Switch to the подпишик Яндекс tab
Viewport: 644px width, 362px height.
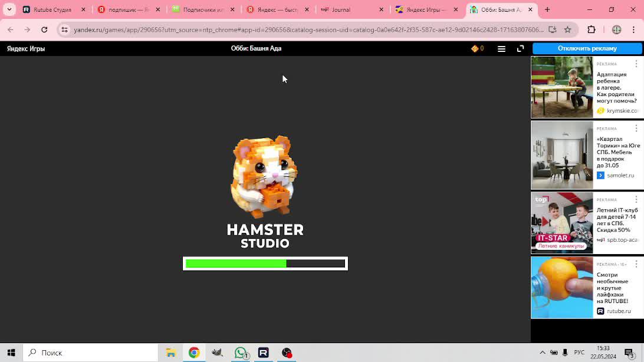point(128,9)
